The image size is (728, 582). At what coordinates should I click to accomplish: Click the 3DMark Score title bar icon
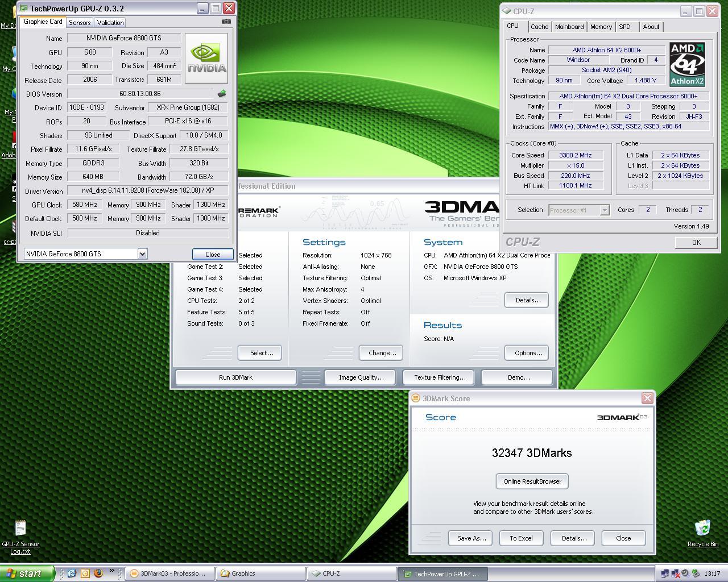(x=416, y=398)
